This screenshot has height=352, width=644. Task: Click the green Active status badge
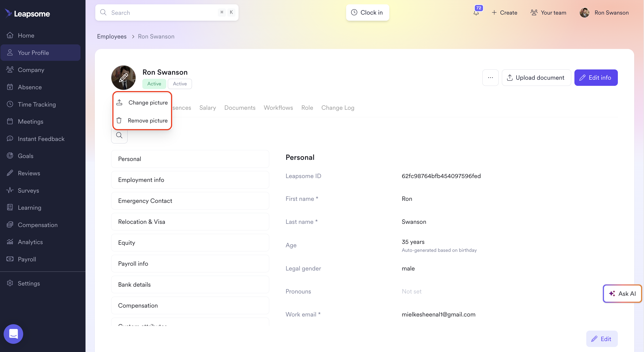click(154, 84)
